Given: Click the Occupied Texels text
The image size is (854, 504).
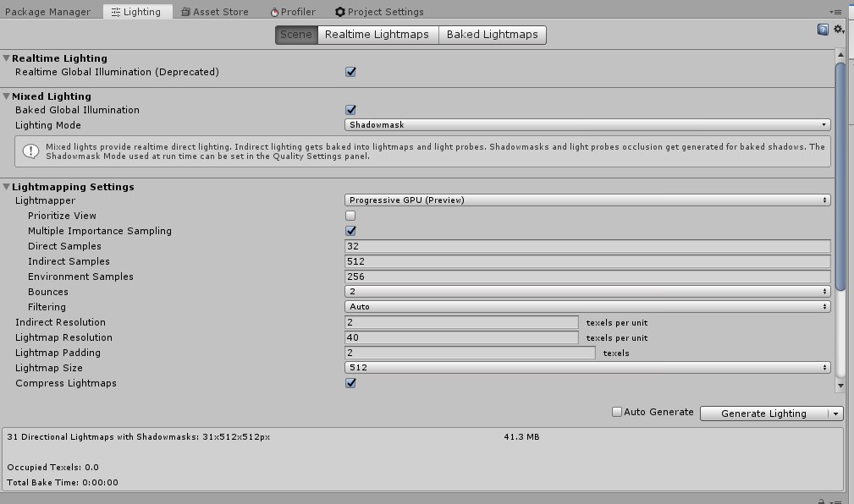Looking at the screenshot, I should click(x=52, y=467).
